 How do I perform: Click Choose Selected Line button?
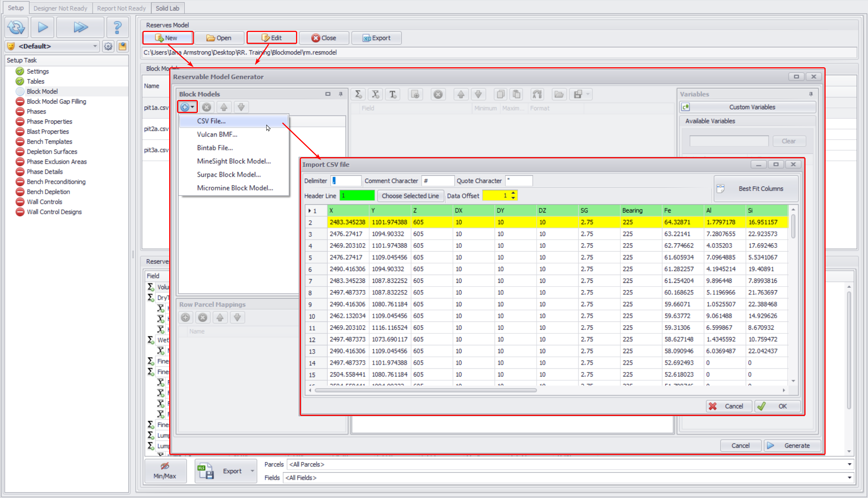click(410, 196)
